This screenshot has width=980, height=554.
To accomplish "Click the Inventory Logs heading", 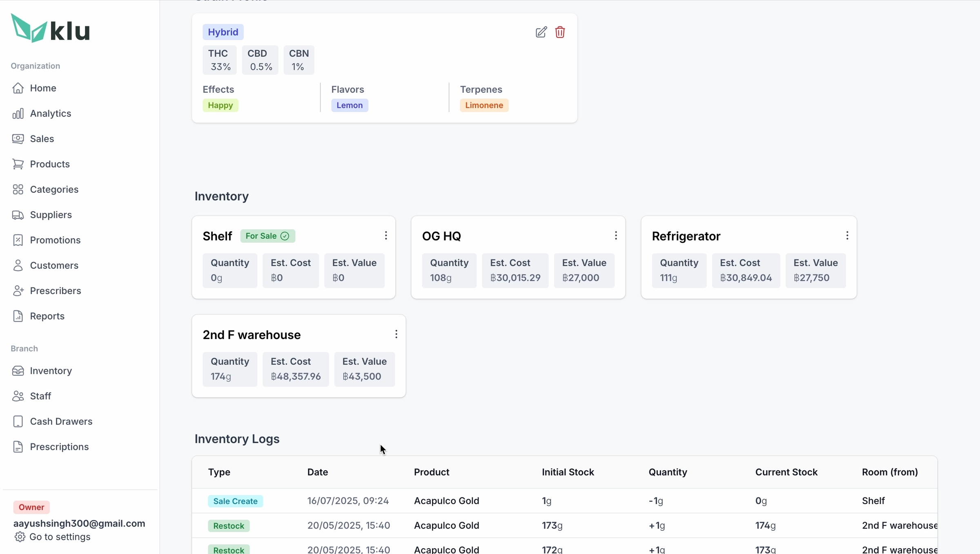I will [237, 439].
